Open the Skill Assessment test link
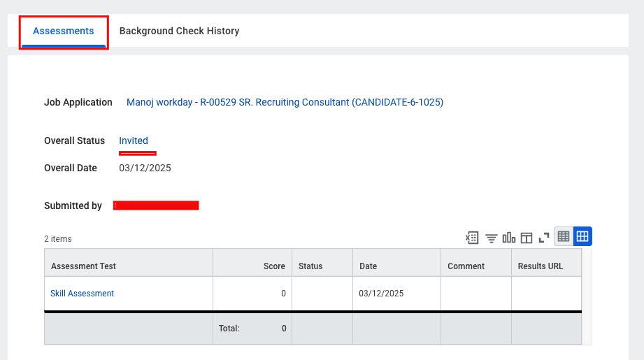Screen dimensions: 644x360 pos(82,294)
